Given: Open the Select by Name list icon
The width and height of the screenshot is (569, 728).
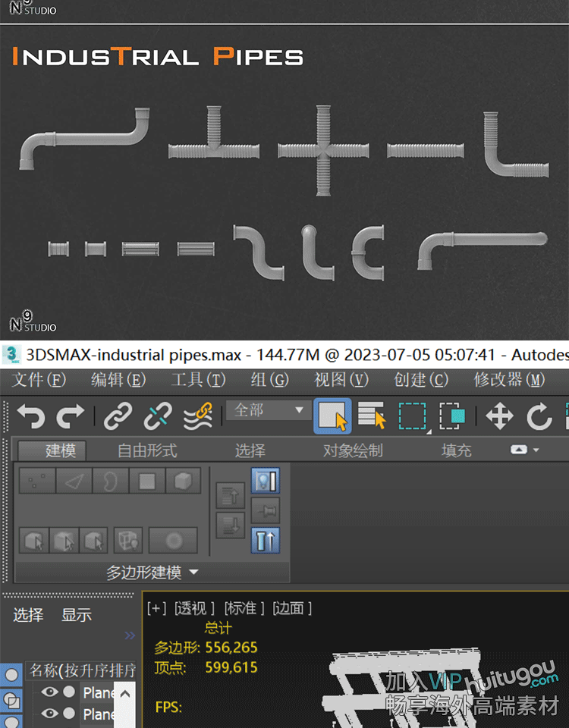Looking at the screenshot, I should [372, 416].
